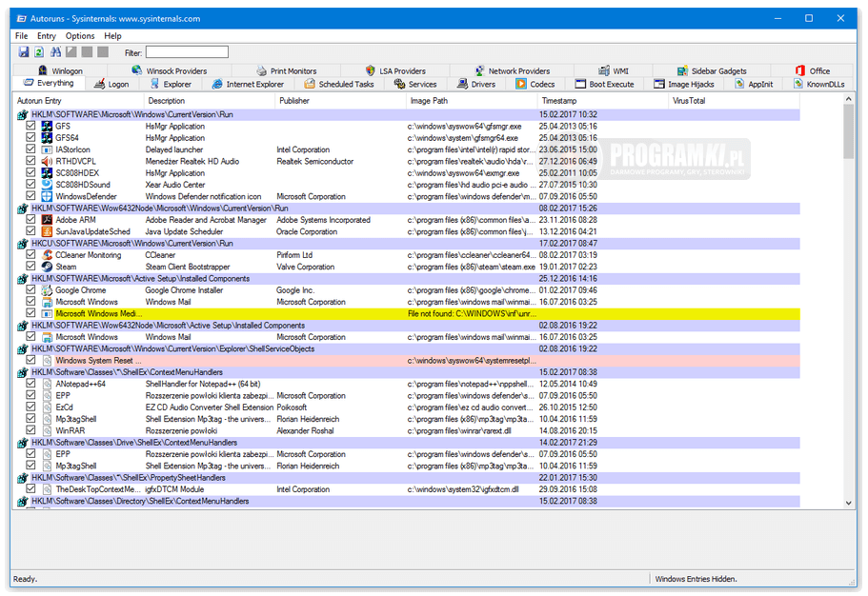868x596 pixels.
Task: Click the IAStorIcon entry icon
Action: pyautogui.click(x=47, y=149)
